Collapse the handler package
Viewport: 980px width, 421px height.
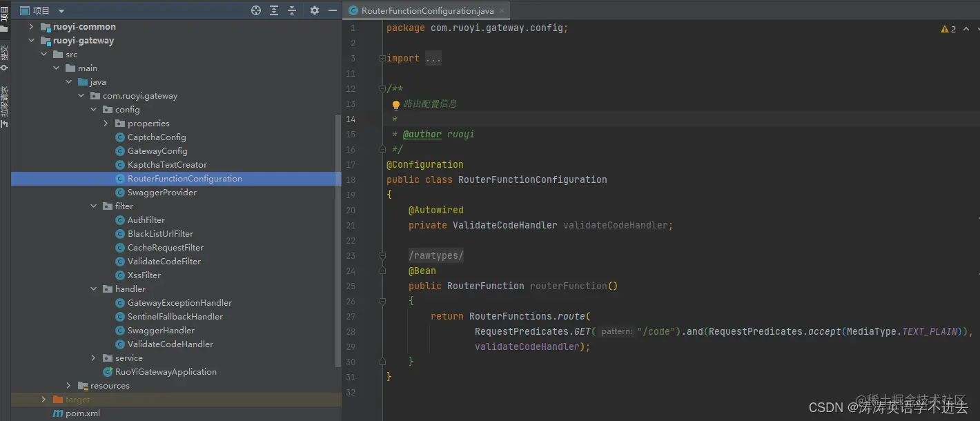click(93, 289)
